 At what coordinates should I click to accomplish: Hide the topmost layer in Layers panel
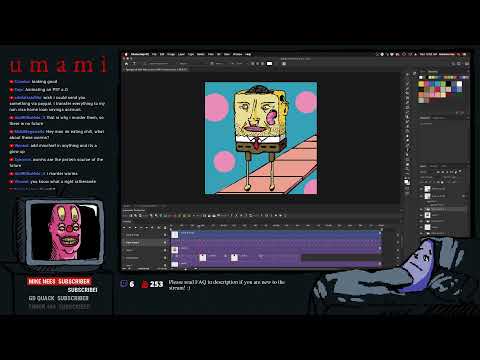point(421,189)
